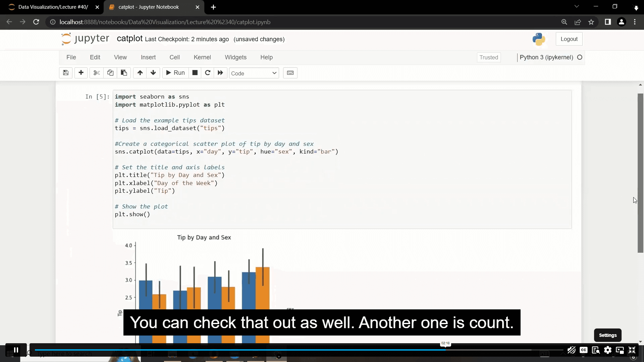Insert a new cell below
Viewport: 644px width, 362px height.
tap(81, 73)
